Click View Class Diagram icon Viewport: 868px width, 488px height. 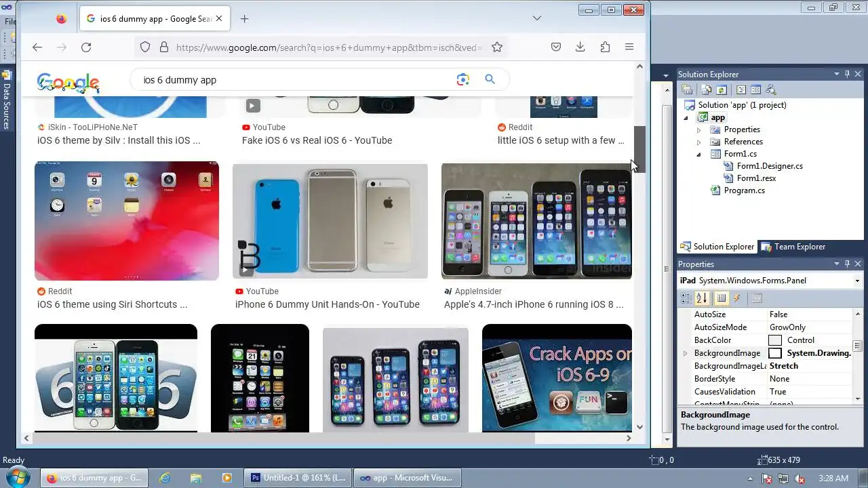pos(770,89)
